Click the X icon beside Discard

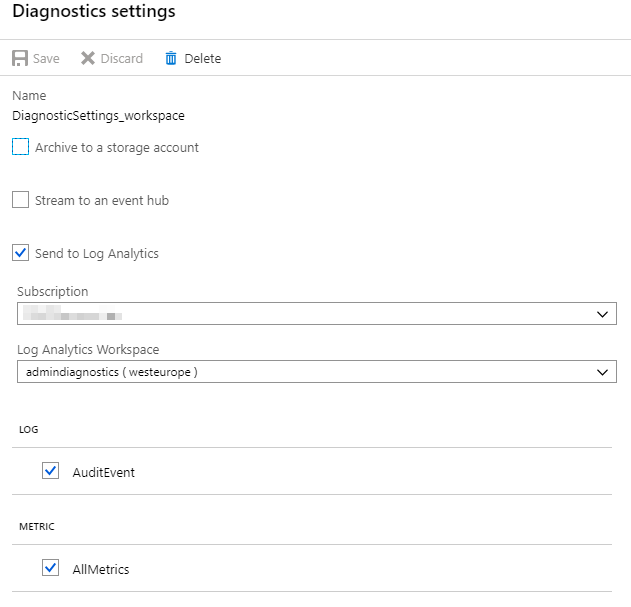click(88, 59)
